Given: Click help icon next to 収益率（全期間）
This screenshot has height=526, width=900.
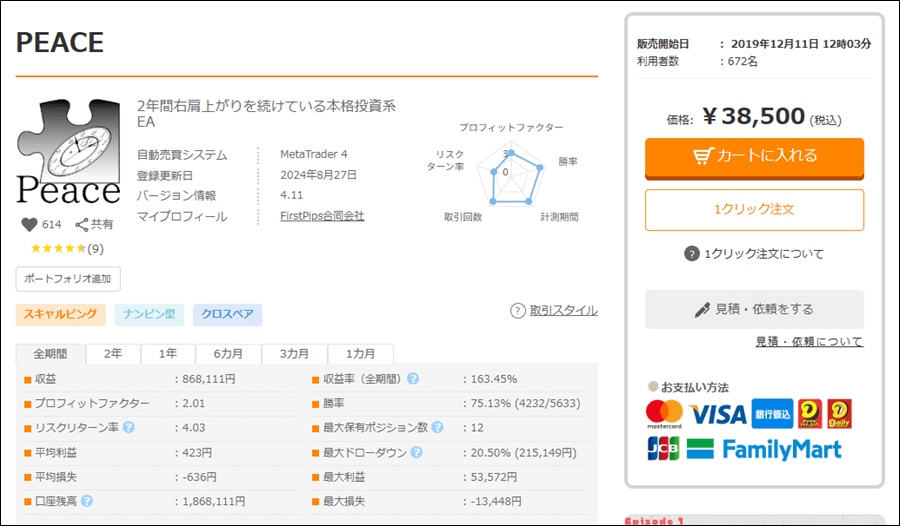Looking at the screenshot, I should [413, 379].
